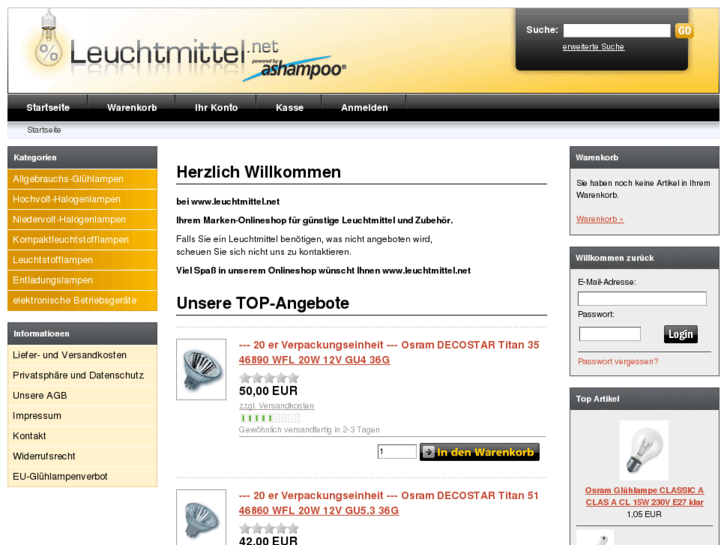Select category elektronische Betriebsgeräte
The height and width of the screenshot is (545, 727).
tap(82, 301)
